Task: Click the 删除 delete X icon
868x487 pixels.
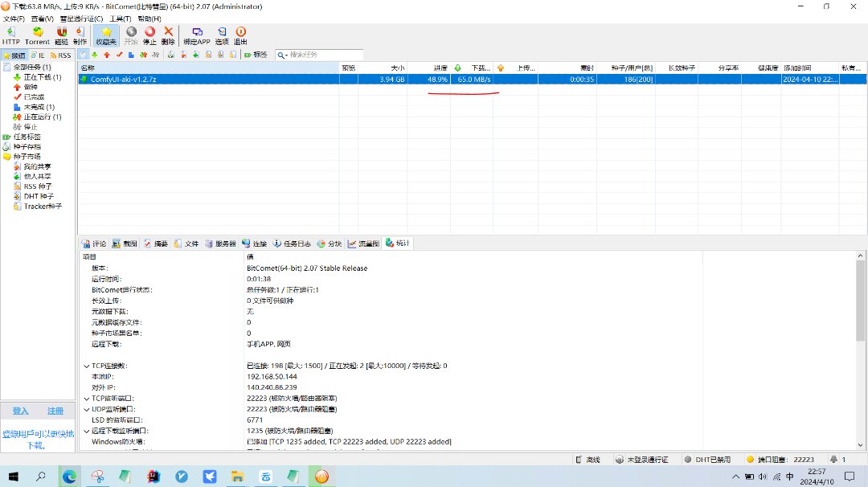Action: tap(168, 35)
